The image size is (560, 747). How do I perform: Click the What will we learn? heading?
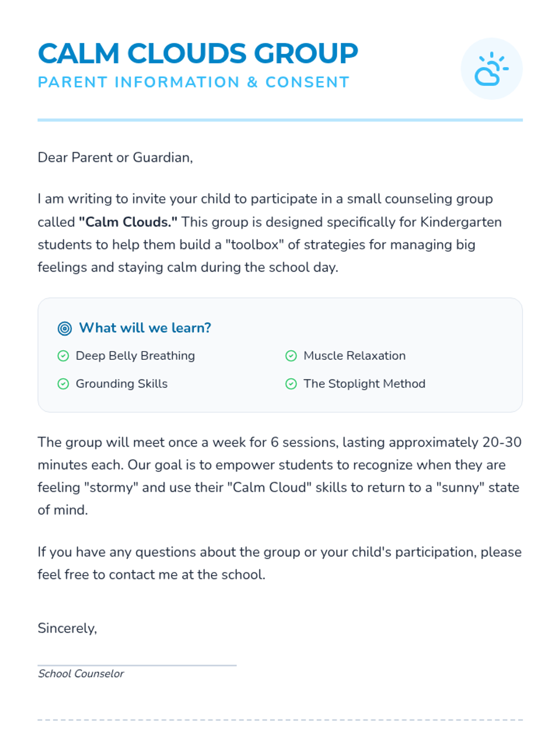tap(145, 328)
